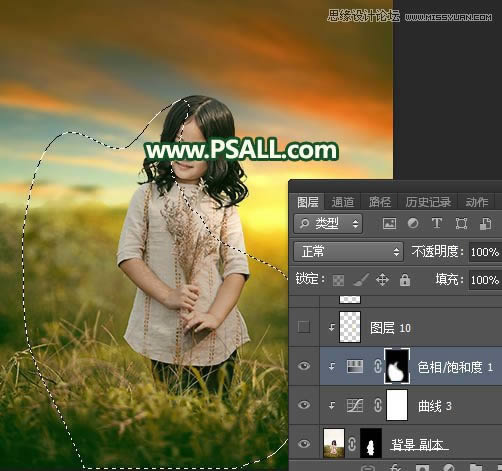
Task: Lock all padlock icon
Action: (x=405, y=280)
